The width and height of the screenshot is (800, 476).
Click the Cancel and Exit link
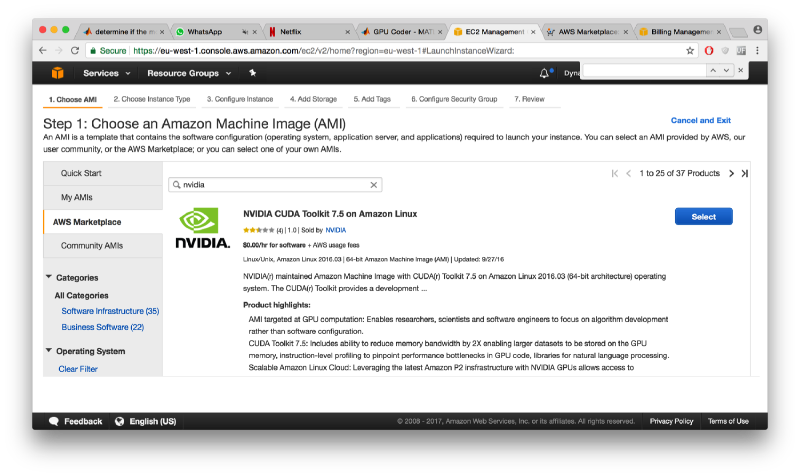(701, 120)
